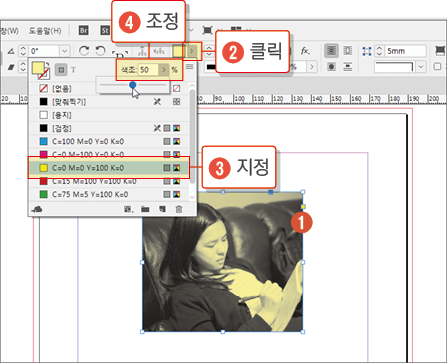Select the cyan C=100 M=0 Y=0 K=0 swatch
This screenshot has width=447, height=363.
pyautogui.click(x=109, y=141)
